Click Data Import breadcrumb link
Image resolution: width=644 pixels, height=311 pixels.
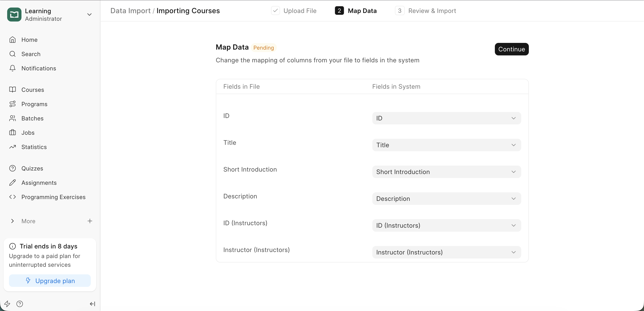(x=130, y=11)
